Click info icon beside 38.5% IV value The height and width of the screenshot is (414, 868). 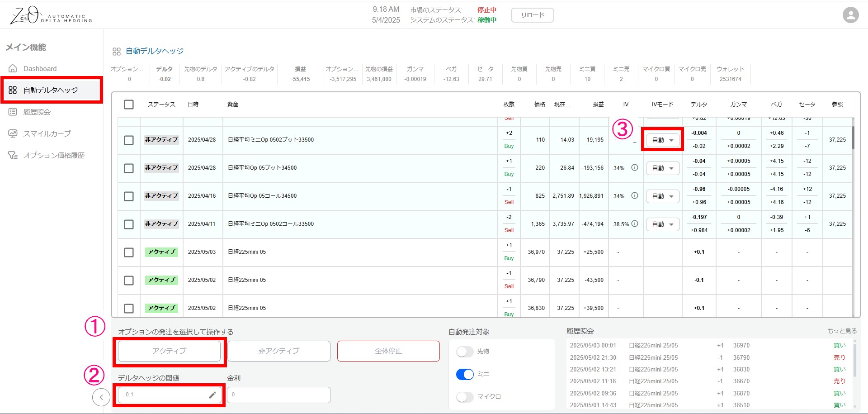635,224
